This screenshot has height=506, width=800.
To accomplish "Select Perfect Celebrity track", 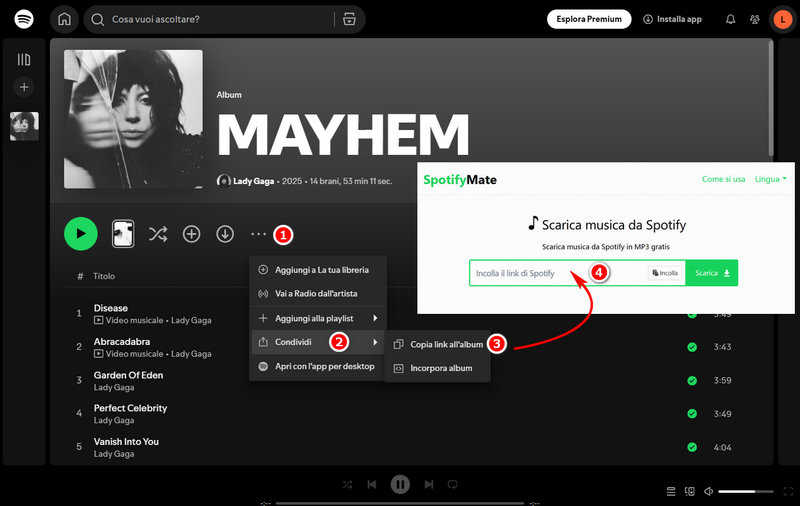I will 131,408.
